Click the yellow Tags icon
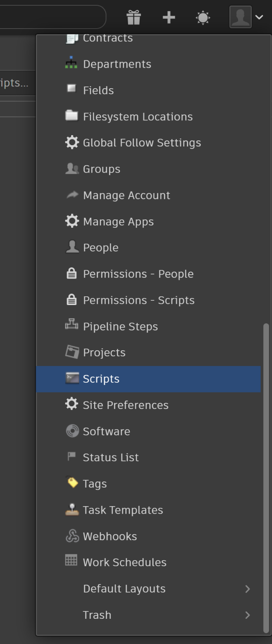The width and height of the screenshot is (272, 644). pos(72,483)
